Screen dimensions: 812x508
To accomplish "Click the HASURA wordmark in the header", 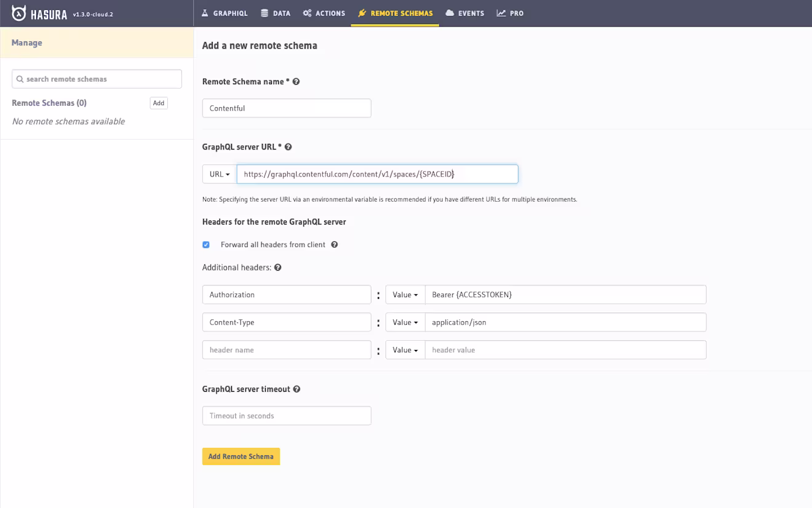I will point(49,14).
